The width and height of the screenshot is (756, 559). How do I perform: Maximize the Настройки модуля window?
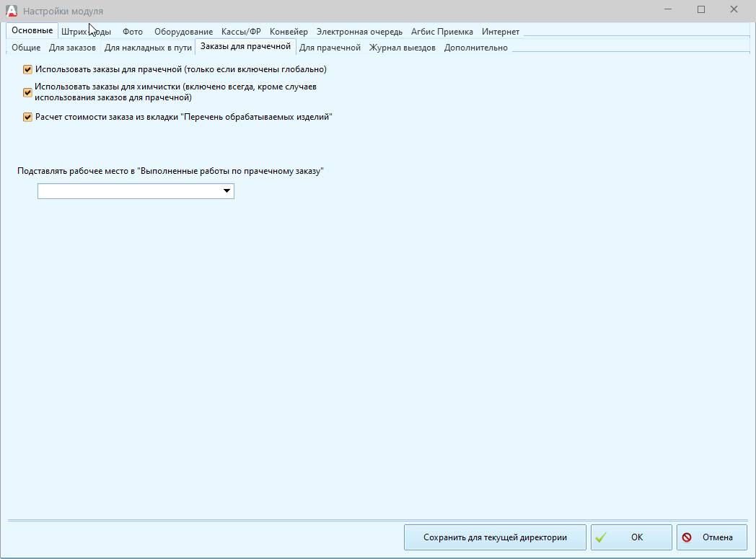(x=700, y=10)
